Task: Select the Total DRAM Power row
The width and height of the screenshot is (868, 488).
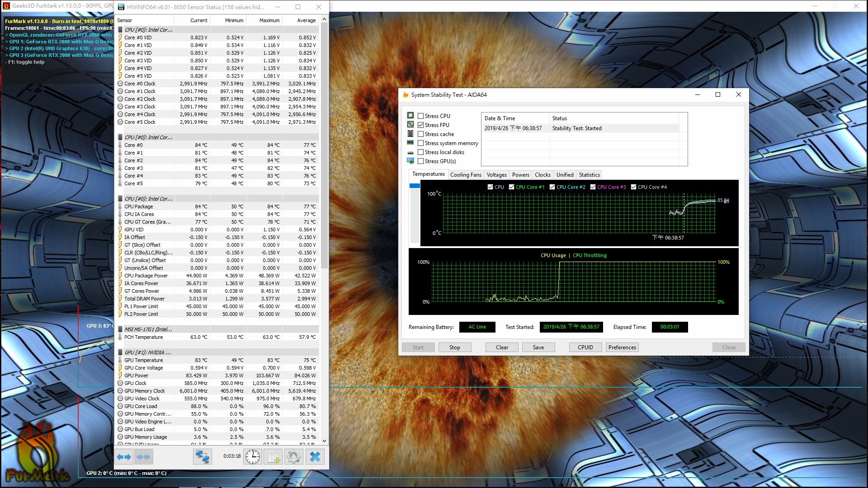Action: pyautogui.click(x=217, y=299)
